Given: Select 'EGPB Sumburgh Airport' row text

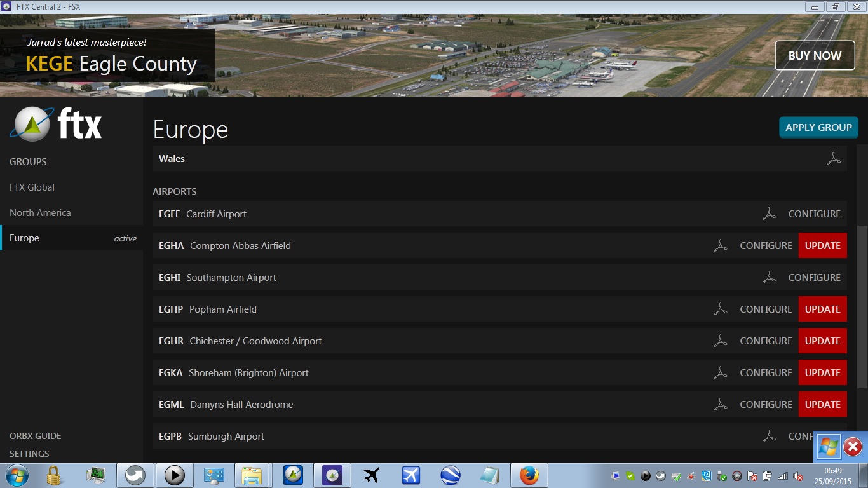Looking at the screenshot, I should [x=212, y=437].
